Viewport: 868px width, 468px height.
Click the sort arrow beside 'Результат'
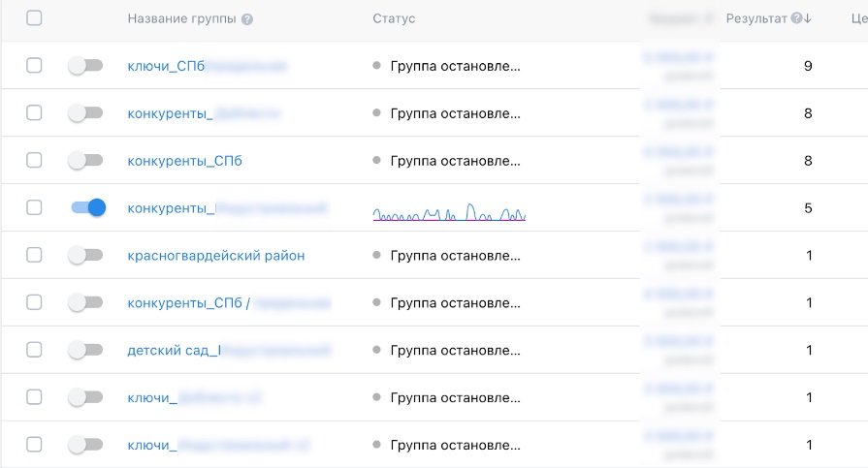pos(808,18)
